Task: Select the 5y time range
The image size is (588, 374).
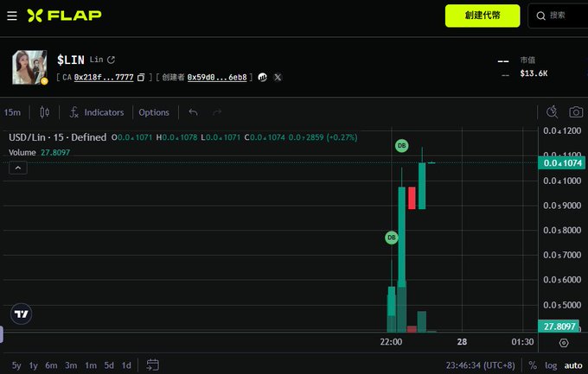Action: (x=16, y=365)
